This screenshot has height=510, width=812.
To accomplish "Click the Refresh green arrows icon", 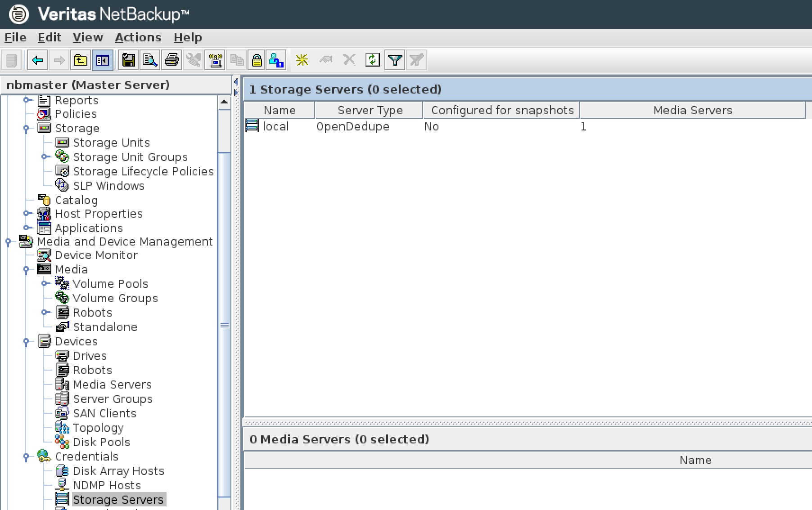I will [373, 60].
